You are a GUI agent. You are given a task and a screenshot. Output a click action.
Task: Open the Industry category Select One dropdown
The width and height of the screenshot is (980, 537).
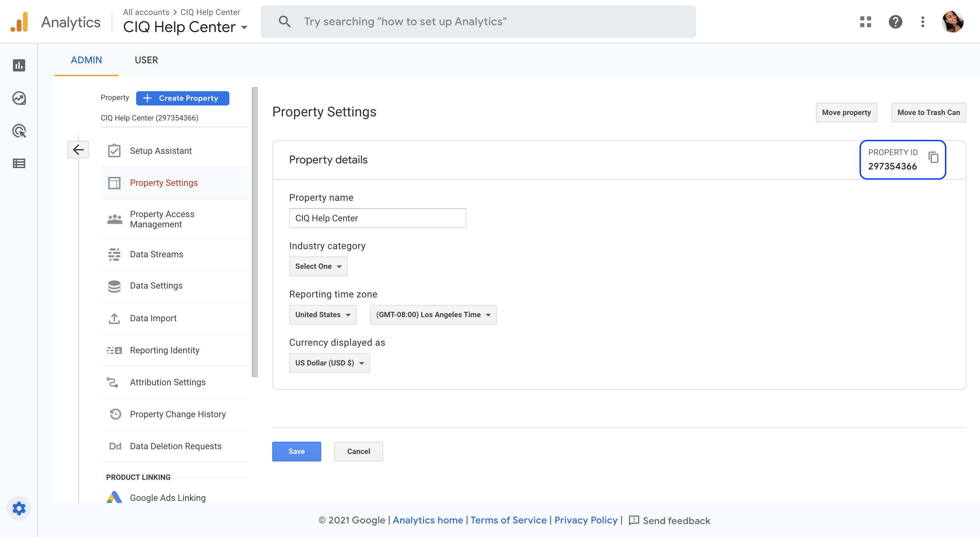pyautogui.click(x=318, y=266)
